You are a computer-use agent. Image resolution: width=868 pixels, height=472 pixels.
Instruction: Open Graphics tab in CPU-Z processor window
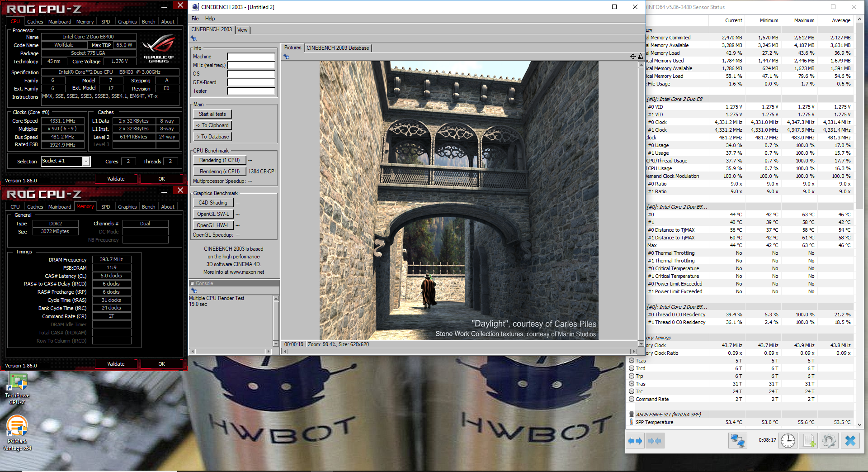click(x=127, y=22)
